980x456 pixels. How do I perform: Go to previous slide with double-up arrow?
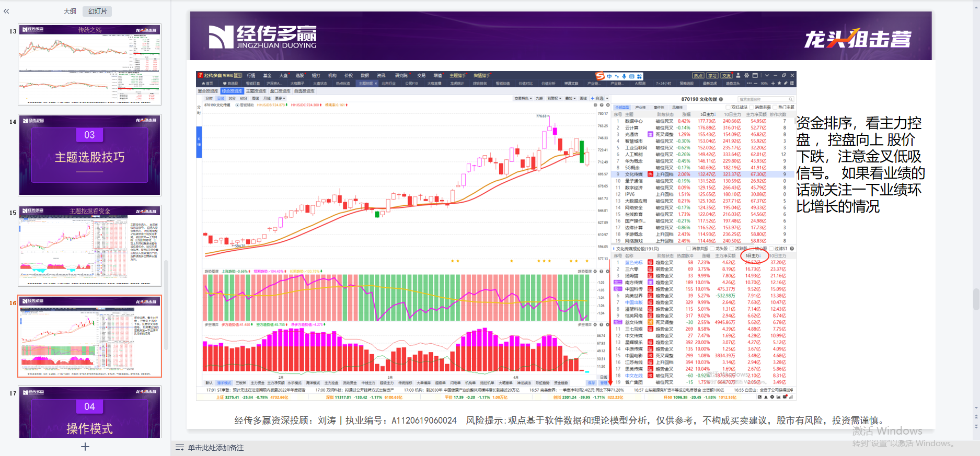pos(976,417)
